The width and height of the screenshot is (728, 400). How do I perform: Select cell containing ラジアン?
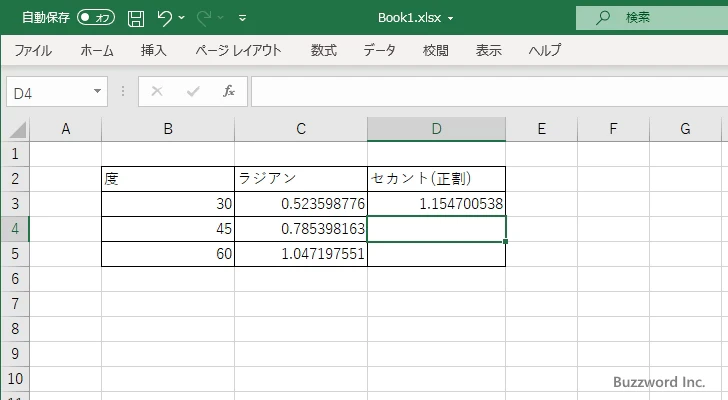[301, 179]
